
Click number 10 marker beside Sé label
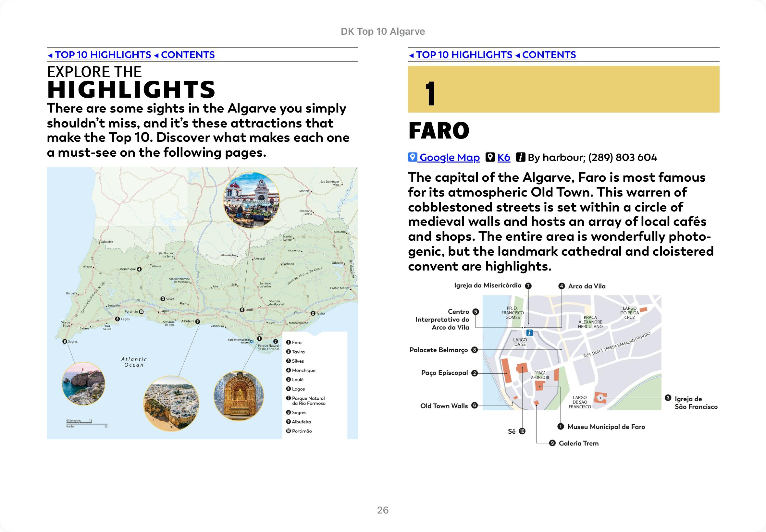[x=522, y=431]
